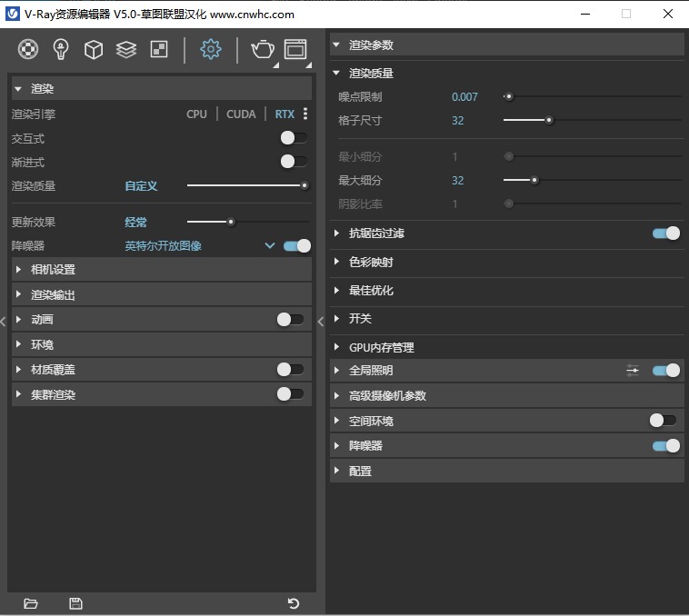Select the CUDA render engine
The image size is (689, 616).
click(x=241, y=114)
